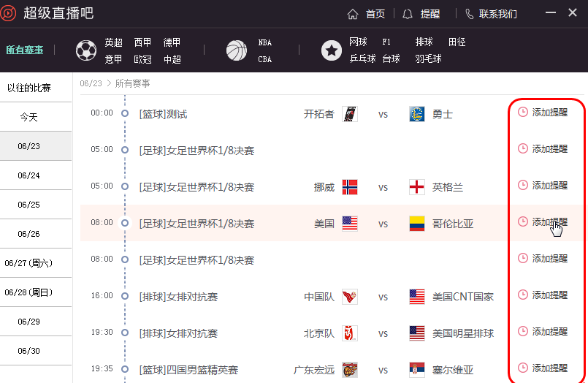Filter by 乒乓球 table tennis
Viewport: 588px width, 383px height.
362,58
